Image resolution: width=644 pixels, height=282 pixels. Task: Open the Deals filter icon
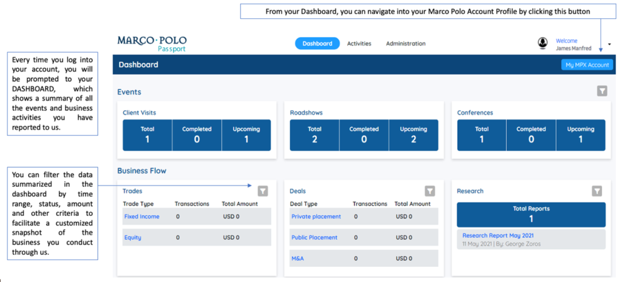430,191
